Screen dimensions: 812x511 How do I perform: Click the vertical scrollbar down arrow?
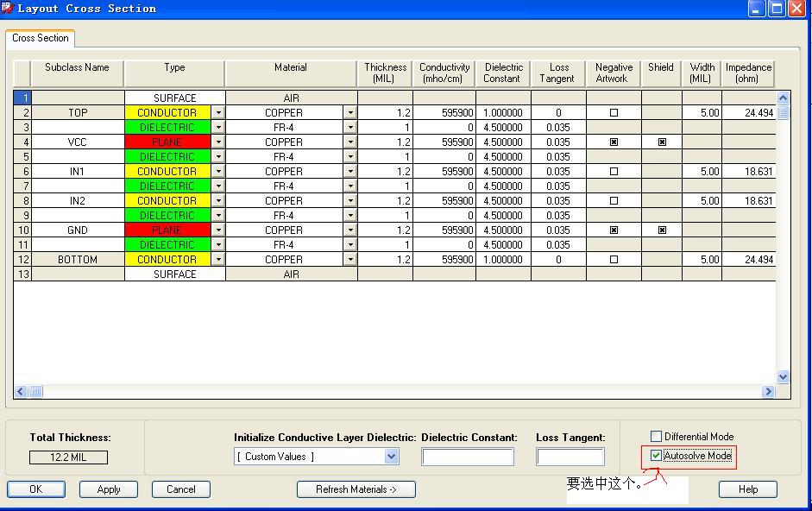783,377
